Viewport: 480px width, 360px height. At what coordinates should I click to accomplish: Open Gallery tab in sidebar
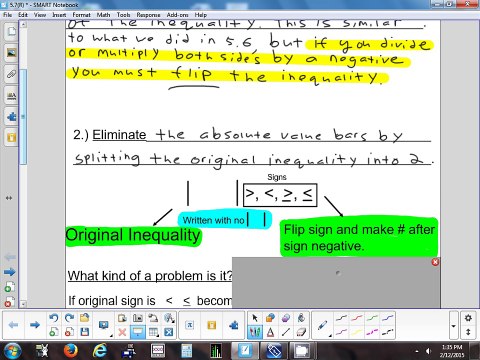tap(11, 53)
